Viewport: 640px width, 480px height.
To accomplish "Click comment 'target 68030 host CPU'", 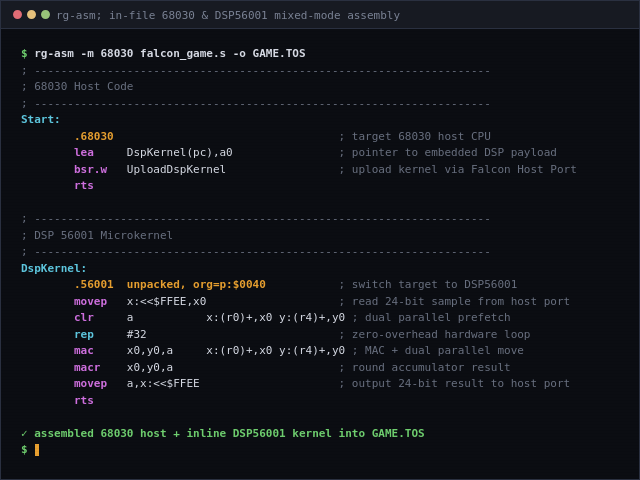I will coord(421,136).
